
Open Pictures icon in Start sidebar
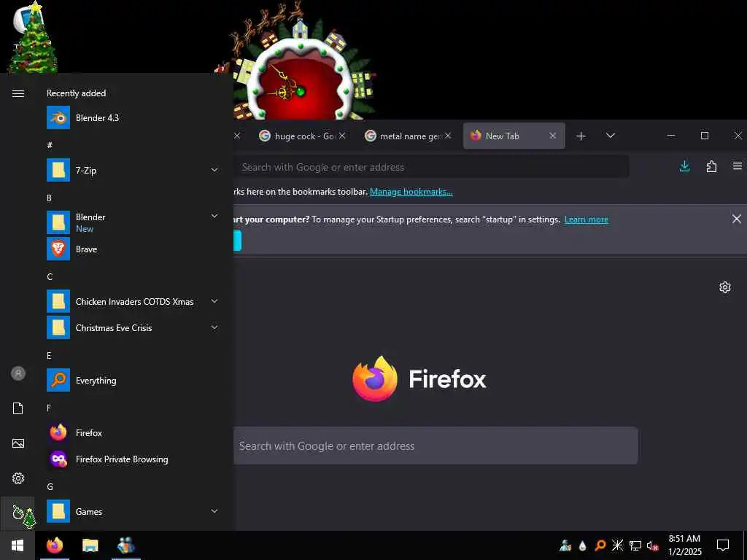pos(18,443)
